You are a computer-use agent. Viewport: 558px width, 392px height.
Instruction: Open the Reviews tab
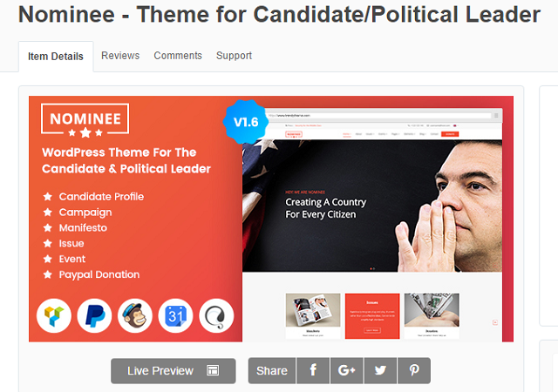[120, 56]
